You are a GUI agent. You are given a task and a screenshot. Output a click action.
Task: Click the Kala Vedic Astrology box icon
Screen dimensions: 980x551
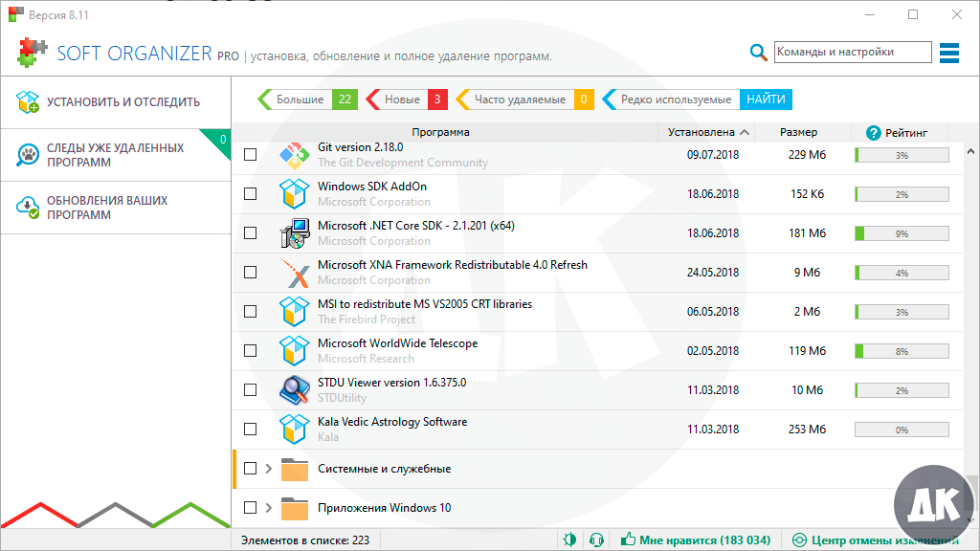pyautogui.click(x=295, y=430)
